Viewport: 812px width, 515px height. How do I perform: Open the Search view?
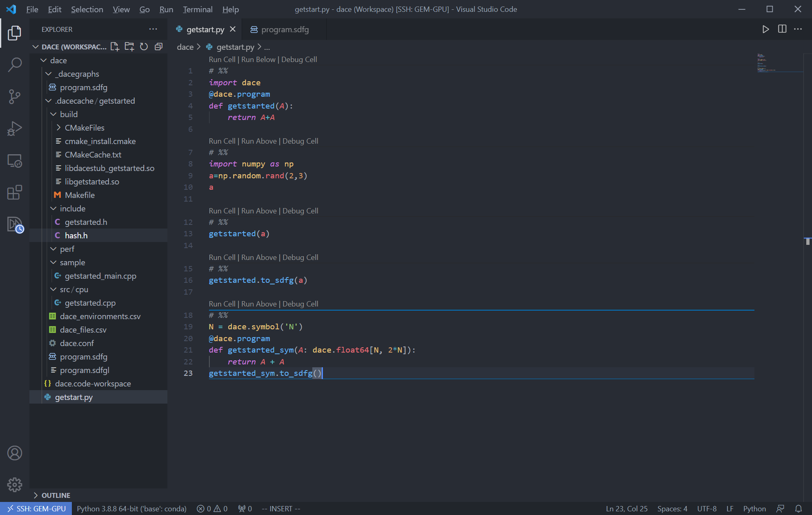pyautogui.click(x=15, y=65)
